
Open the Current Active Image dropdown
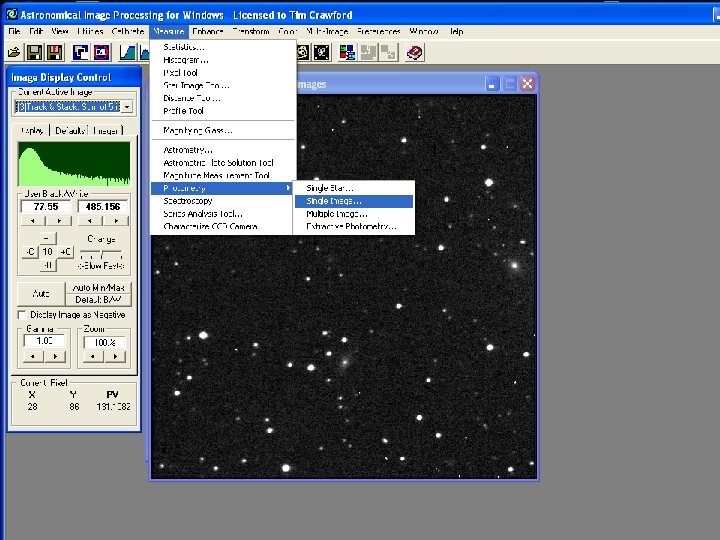tap(126, 106)
